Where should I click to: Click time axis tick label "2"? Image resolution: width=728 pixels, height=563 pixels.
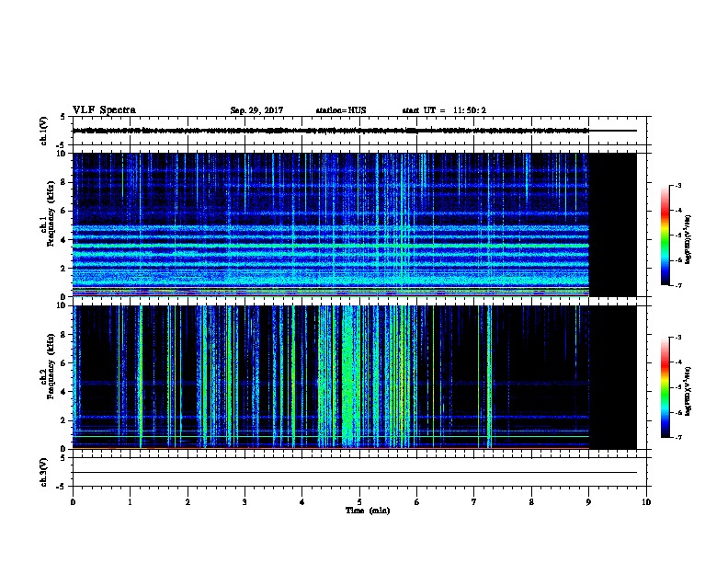tap(188, 502)
